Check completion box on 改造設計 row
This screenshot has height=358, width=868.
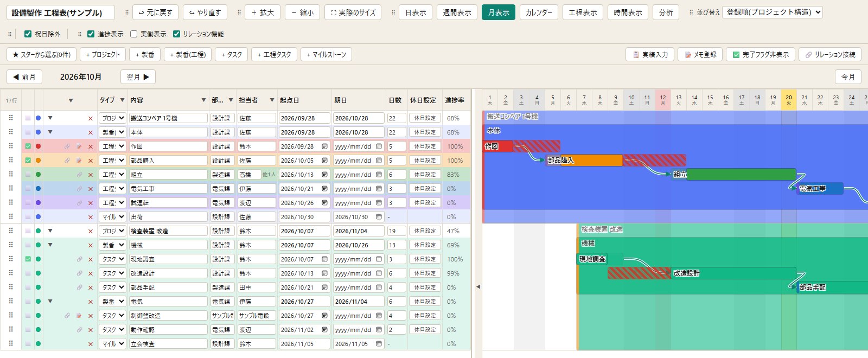click(28, 273)
